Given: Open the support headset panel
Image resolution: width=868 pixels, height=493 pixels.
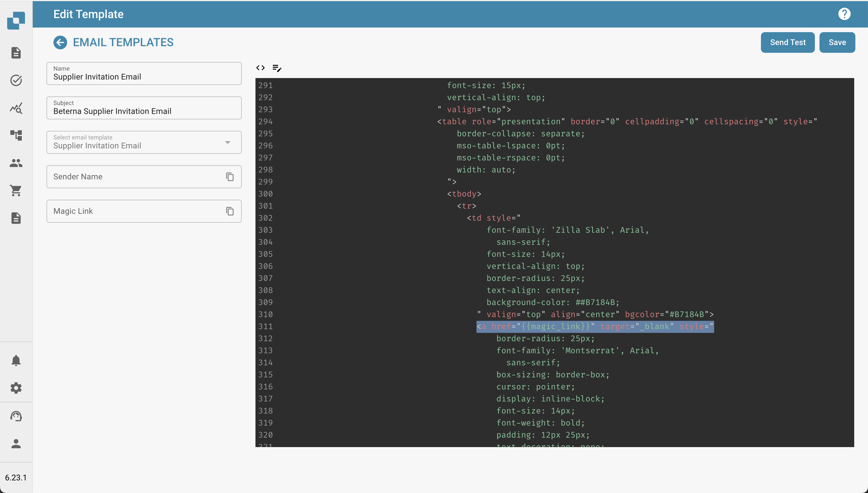Looking at the screenshot, I should pos(16,416).
